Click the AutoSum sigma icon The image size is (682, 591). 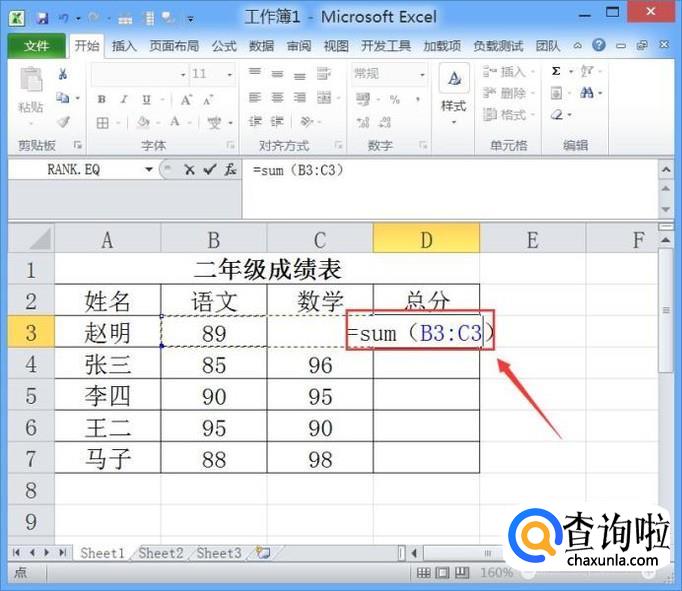[x=556, y=71]
